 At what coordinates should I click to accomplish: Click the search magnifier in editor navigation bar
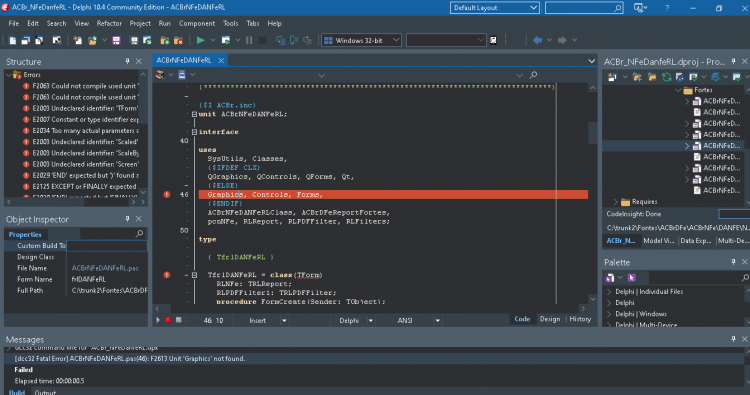pos(533,75)
